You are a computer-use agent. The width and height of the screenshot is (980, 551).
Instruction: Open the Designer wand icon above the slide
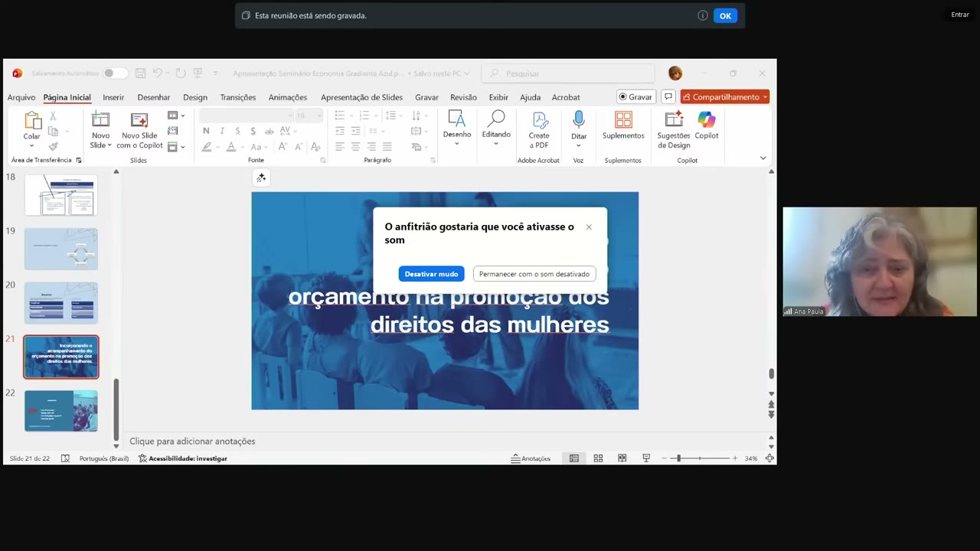(261, 178)
